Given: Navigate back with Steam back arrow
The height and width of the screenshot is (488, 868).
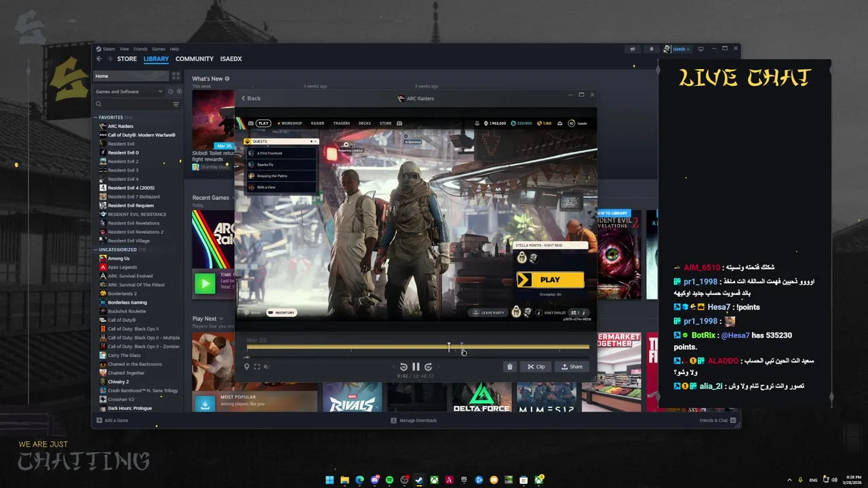Looking at the screenshot, I should (x=98, y=59).
